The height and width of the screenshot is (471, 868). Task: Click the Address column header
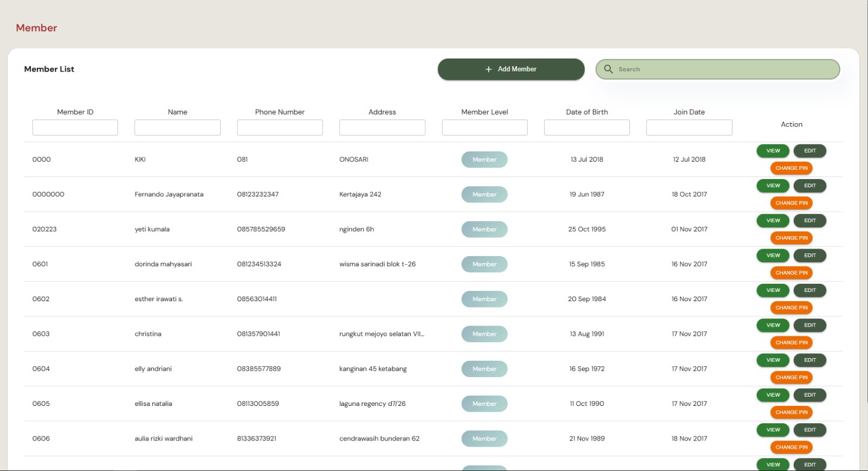pos(382,112)
